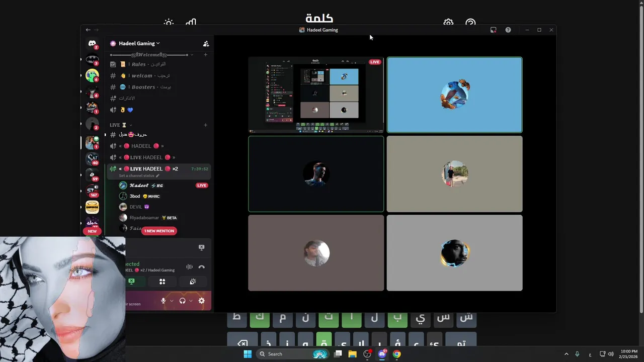This screenshot has width=644, height=362.
Task: Open the welcom text channel
Action: 158,75
